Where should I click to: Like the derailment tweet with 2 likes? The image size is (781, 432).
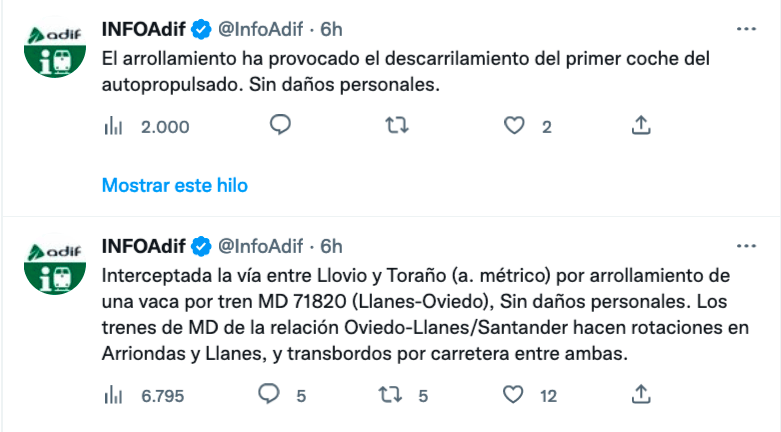click(x=514, y=125)
